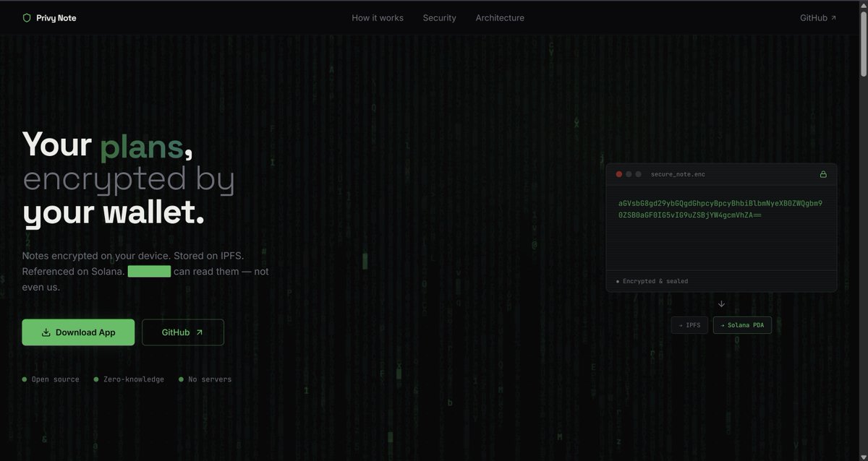Click the red dot in secure_note window

pyautogui.click(x=618, y=174)
